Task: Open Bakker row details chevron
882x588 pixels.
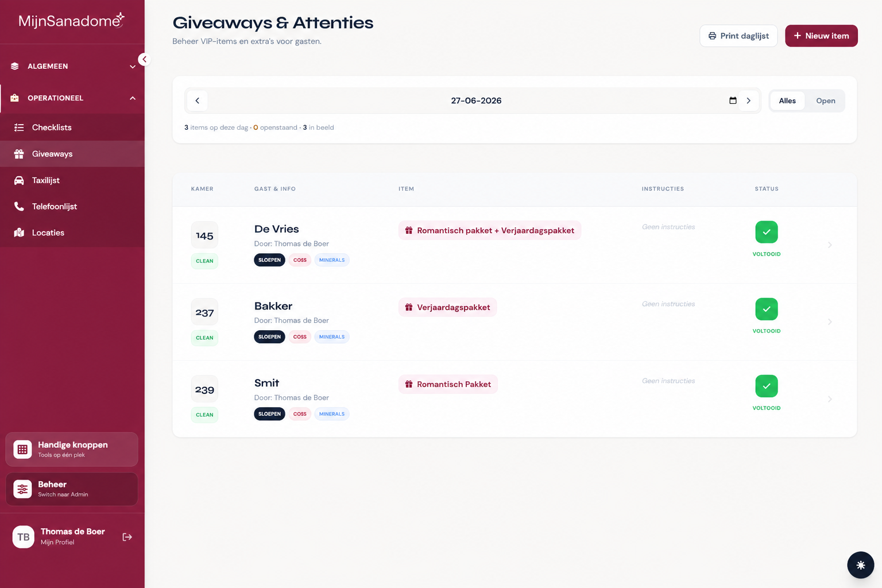Action: click(830, 322)
